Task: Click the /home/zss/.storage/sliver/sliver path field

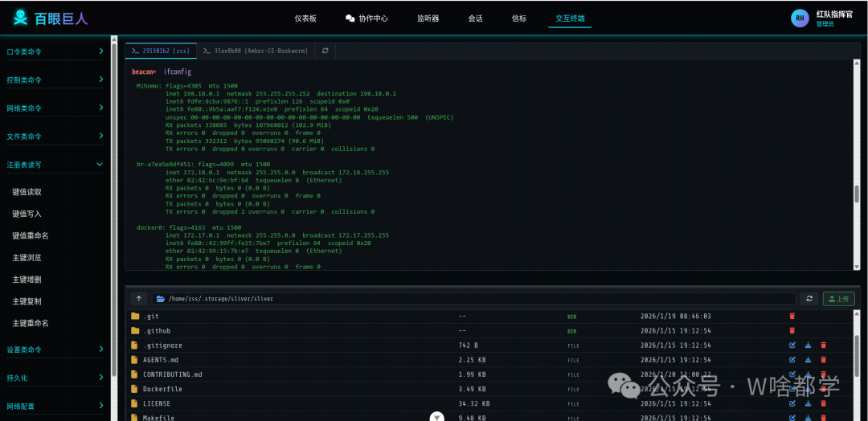Action: (x=474, y=299)
